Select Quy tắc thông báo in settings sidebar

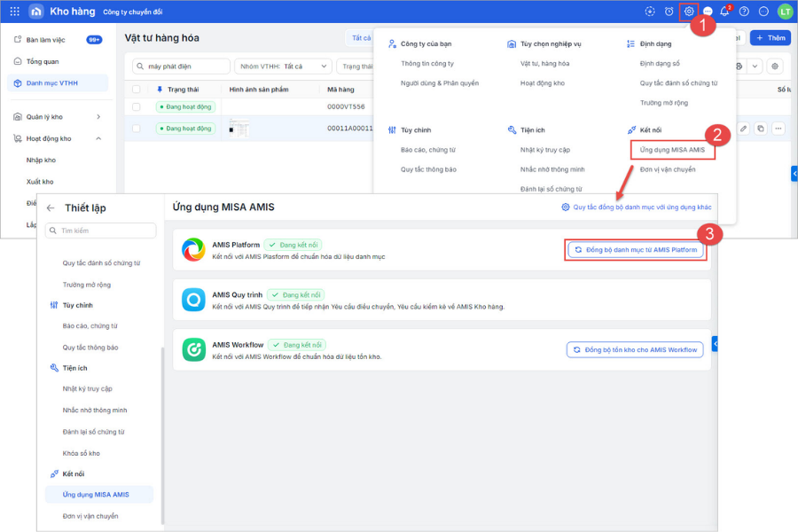pos(90,348)
